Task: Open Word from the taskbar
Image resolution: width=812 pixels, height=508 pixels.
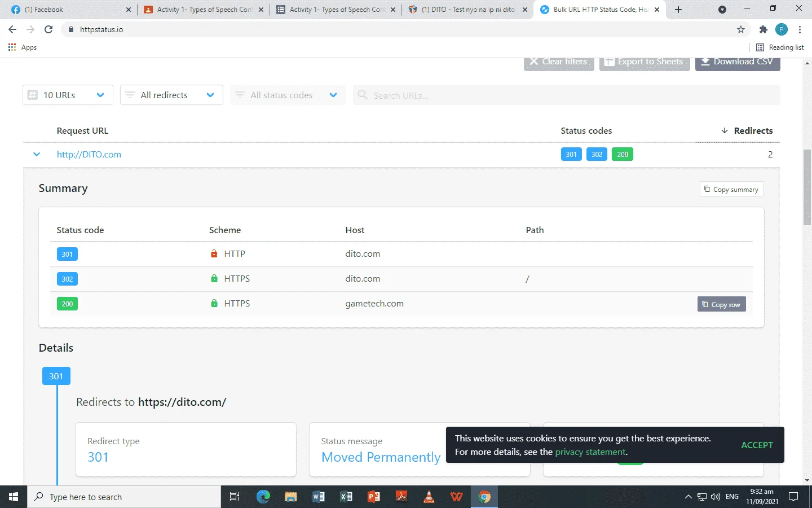Action: click(x=319, y=497)
